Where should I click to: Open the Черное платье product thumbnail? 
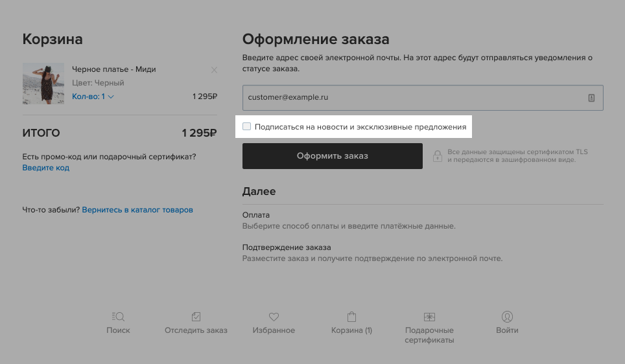(43, 84)
